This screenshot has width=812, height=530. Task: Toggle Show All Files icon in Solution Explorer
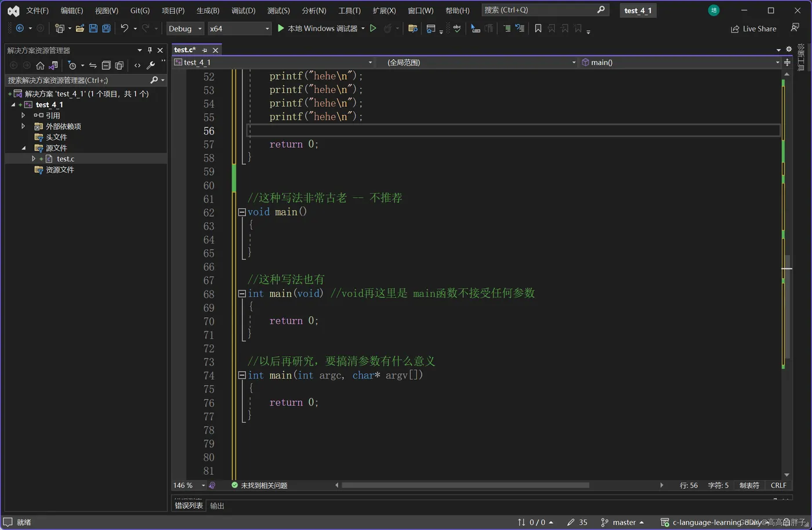tap(119, 66)
